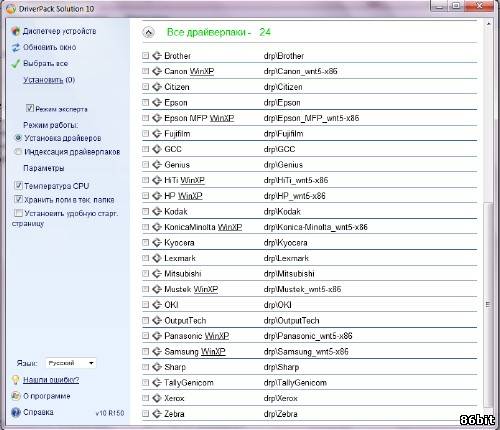This screenshot has height=430, width=500.
Task: Click the lightbulb icon beside the found-error link
Action: [x=16, y=380]
